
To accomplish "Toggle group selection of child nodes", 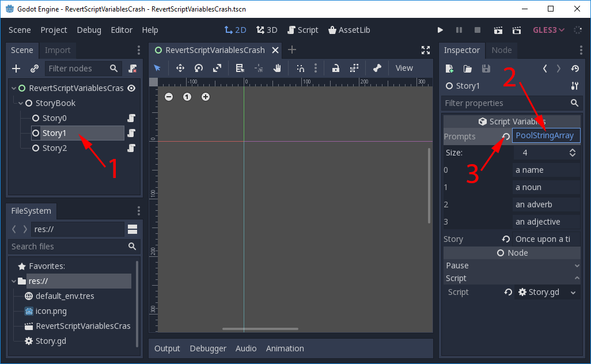I will (354, 68).
